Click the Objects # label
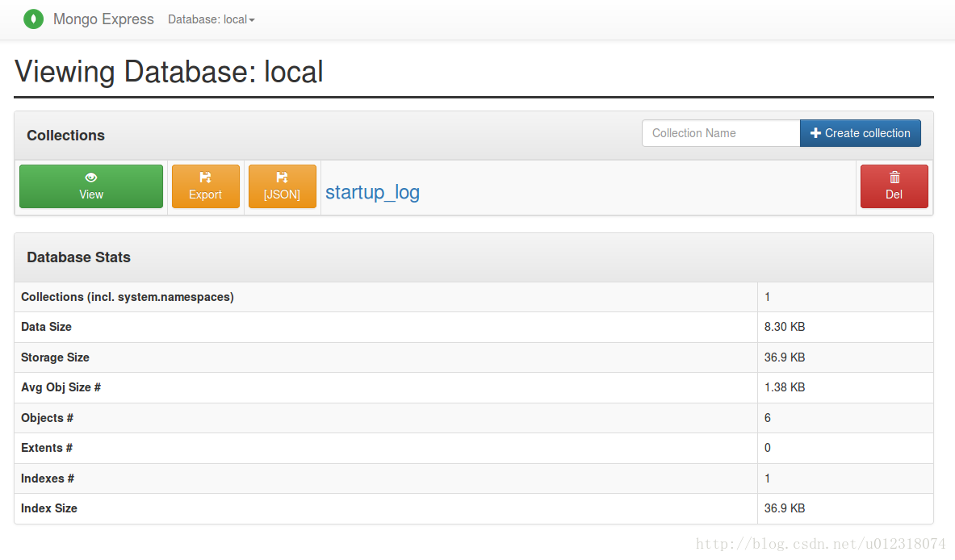 (47, 418)
